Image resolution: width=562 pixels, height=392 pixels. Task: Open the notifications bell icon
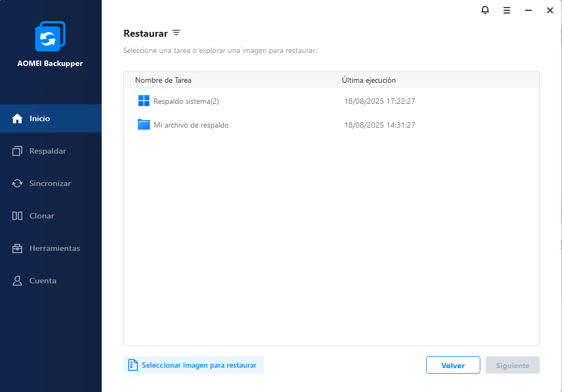(485, 10)
